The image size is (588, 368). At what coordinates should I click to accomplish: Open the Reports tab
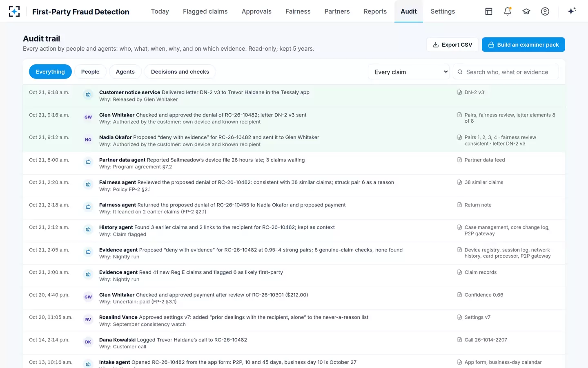[375, 11]
